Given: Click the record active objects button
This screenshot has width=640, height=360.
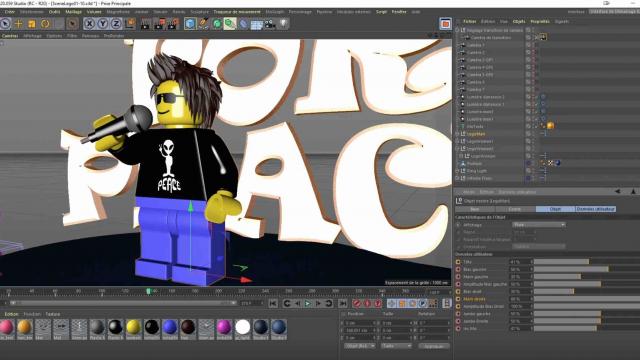Looking at the screenshot, I should pos(357,303).
